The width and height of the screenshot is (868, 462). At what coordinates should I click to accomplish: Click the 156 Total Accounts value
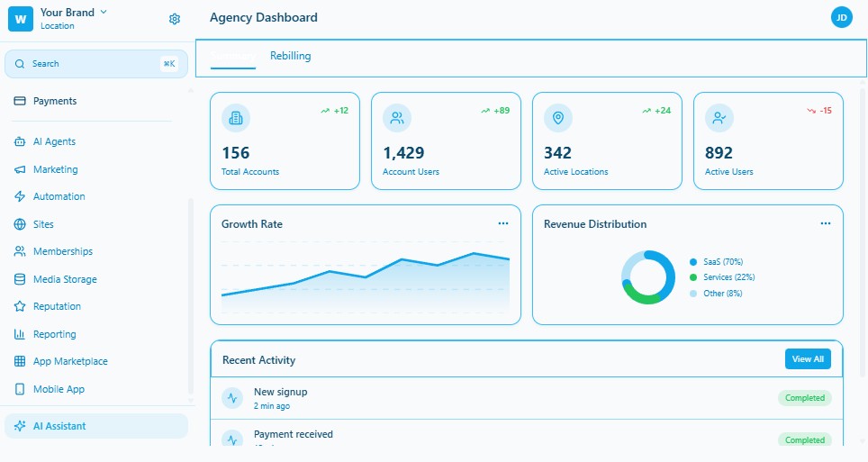[236, 153]
